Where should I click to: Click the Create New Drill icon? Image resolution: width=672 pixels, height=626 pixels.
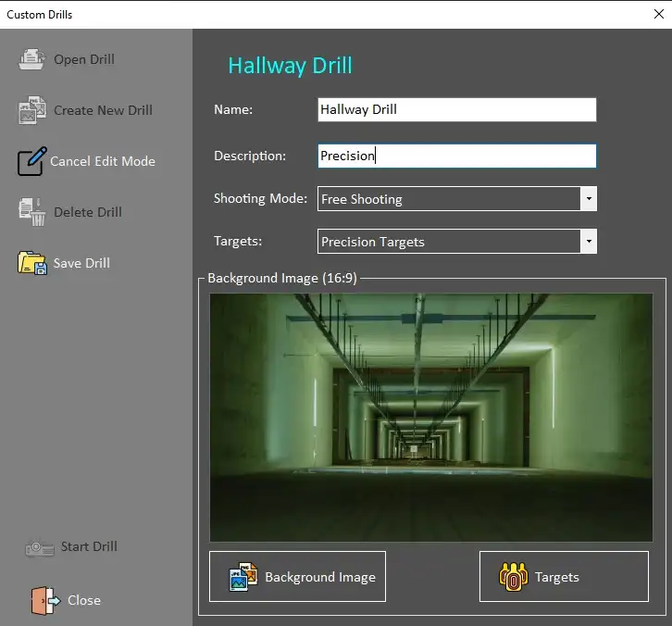click(x=32, y=110)
